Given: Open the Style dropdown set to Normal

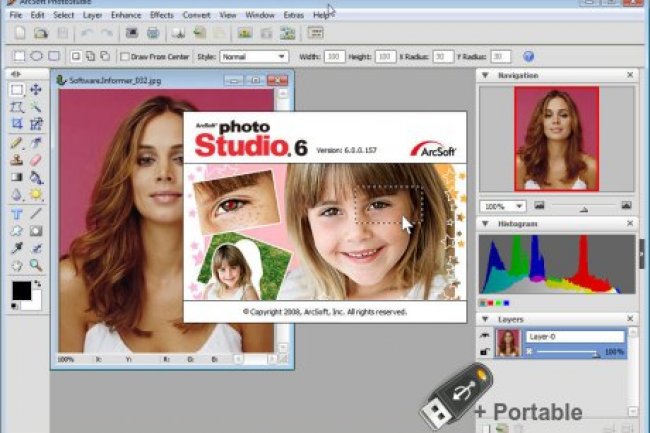Looking at the screenshot, I should point(254,57).
